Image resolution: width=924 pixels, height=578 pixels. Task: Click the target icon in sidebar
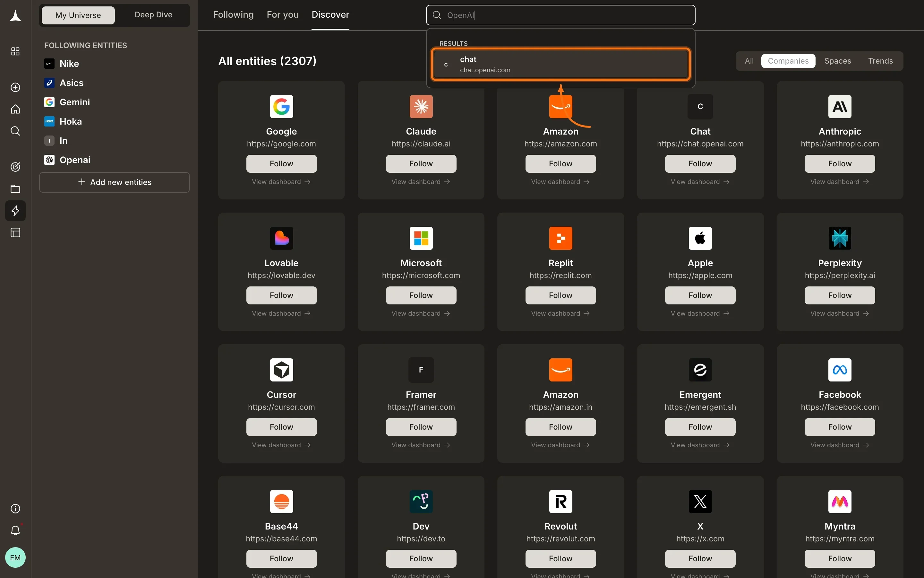(x=15, y=167)
